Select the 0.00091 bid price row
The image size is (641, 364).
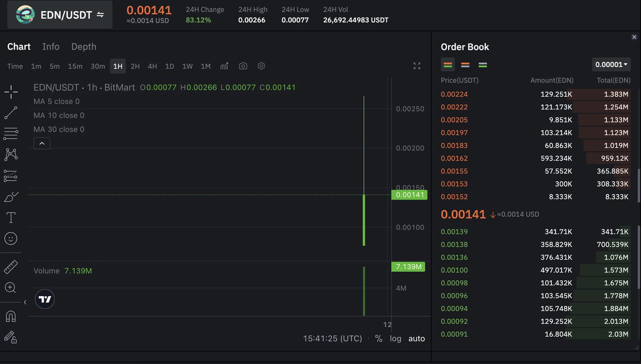[x=535, y=334]
